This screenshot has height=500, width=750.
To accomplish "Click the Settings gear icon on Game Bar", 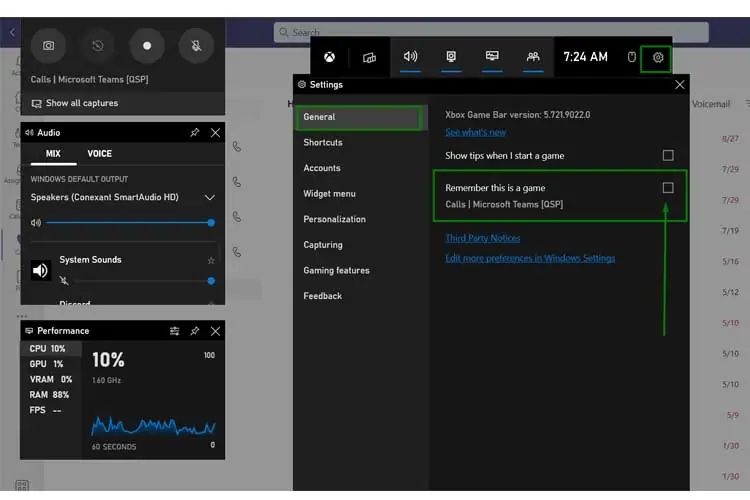I will click(x=657, y=57).
